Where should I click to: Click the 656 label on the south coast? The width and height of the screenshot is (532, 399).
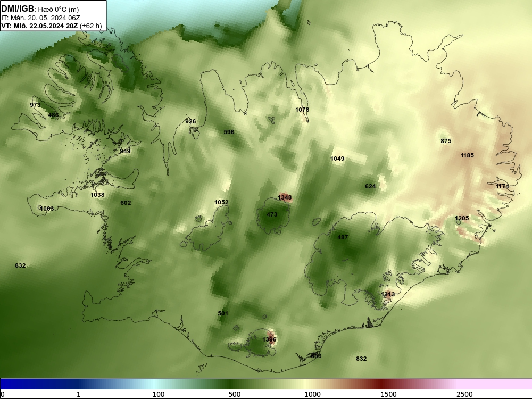(316, 356)
